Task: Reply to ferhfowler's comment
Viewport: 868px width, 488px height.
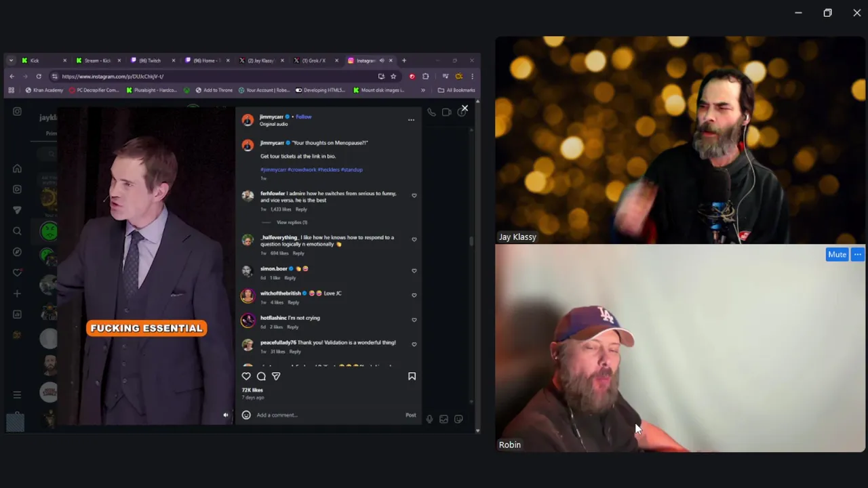Action: [301, 209]
